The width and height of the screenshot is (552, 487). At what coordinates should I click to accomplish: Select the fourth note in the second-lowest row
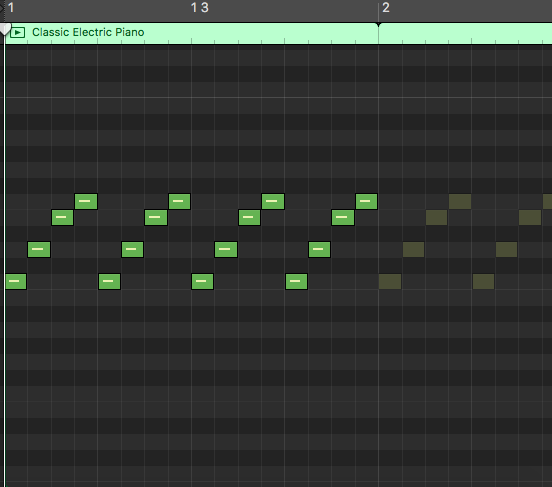[319, 249]
